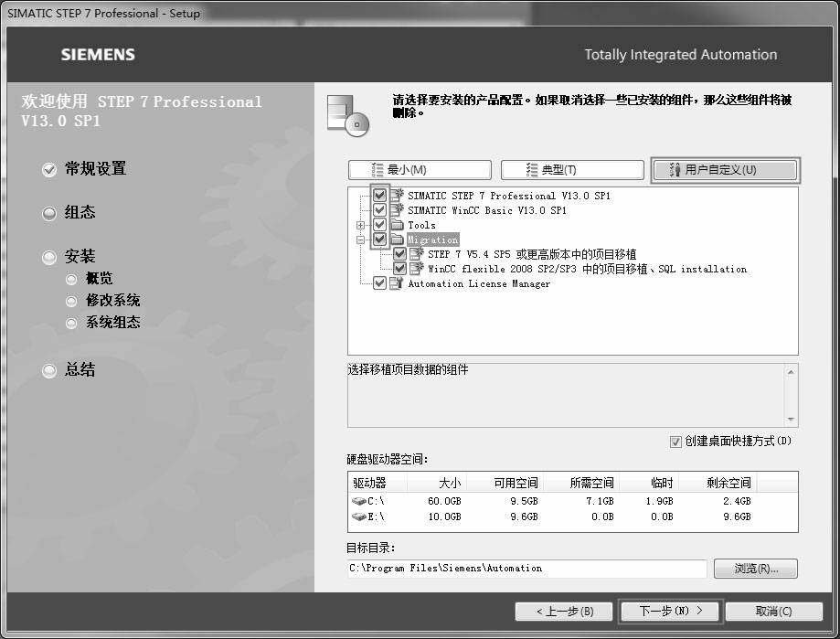Viewport: 840px width, 639px height.
Task: Select the 典型(T) installation option
Action: point(572,170)
